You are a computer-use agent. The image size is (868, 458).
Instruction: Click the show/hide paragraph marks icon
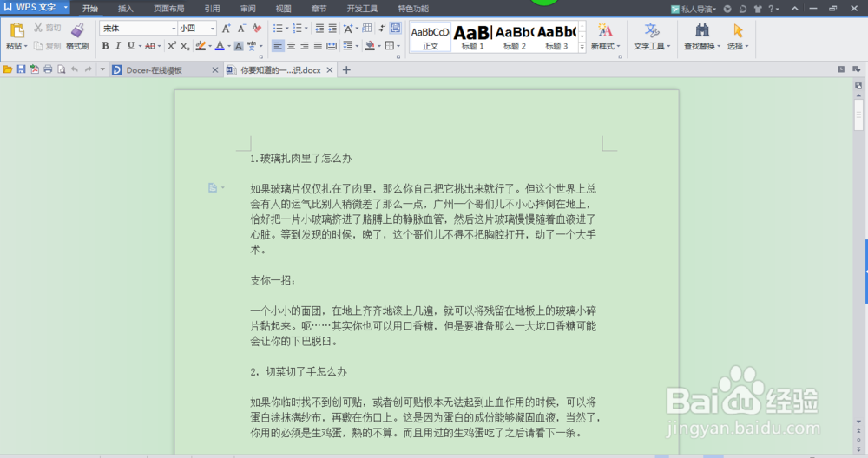[382, 29]
